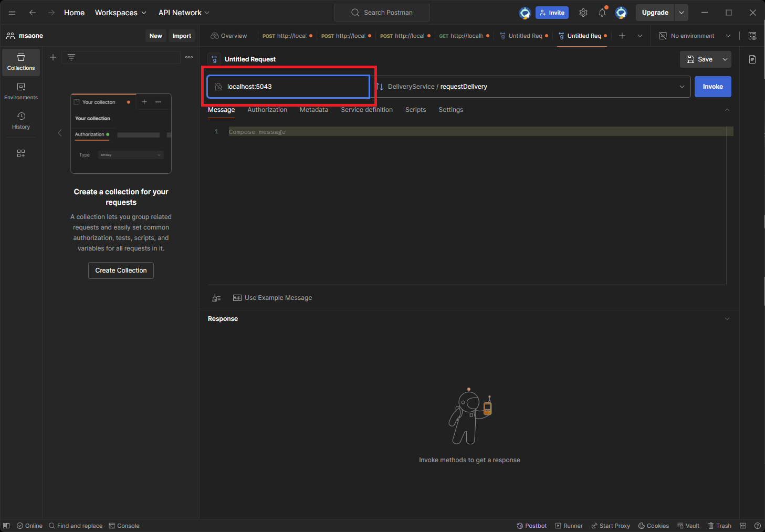This screenshot has width=765, height=532.
Task: Go forward with the right arrow
Action: pyautogui.click(x=51, y=13)
